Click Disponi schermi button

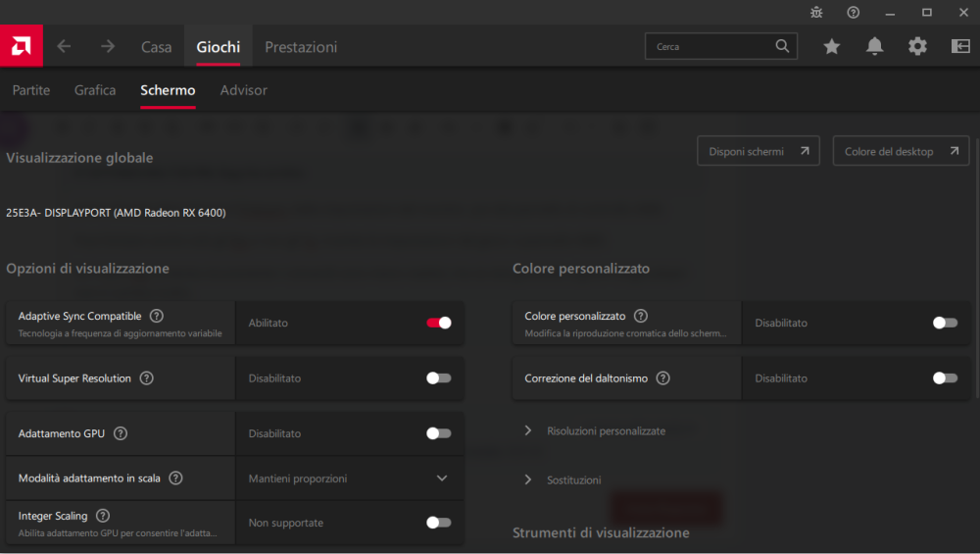759,151
